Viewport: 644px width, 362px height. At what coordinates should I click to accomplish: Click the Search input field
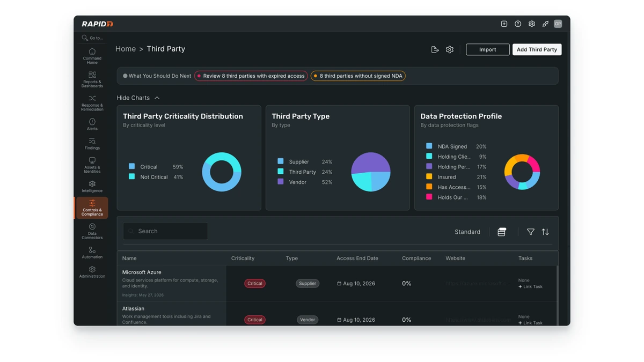(165, 231)
